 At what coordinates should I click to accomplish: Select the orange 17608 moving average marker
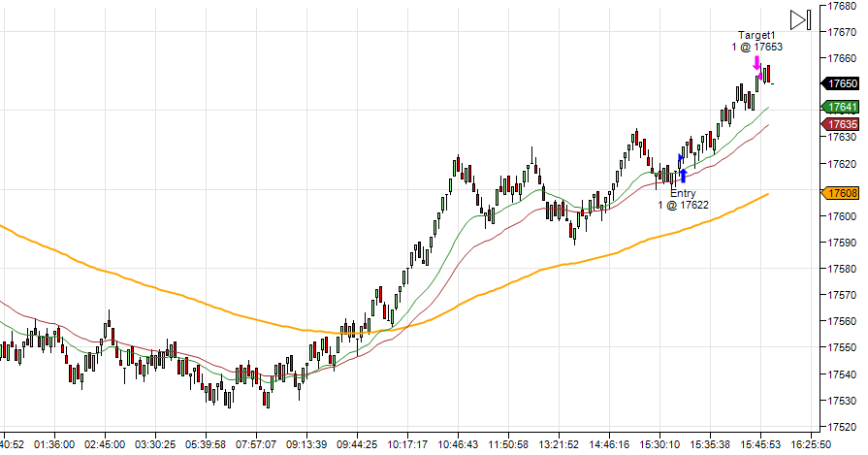tap(840, 193)
